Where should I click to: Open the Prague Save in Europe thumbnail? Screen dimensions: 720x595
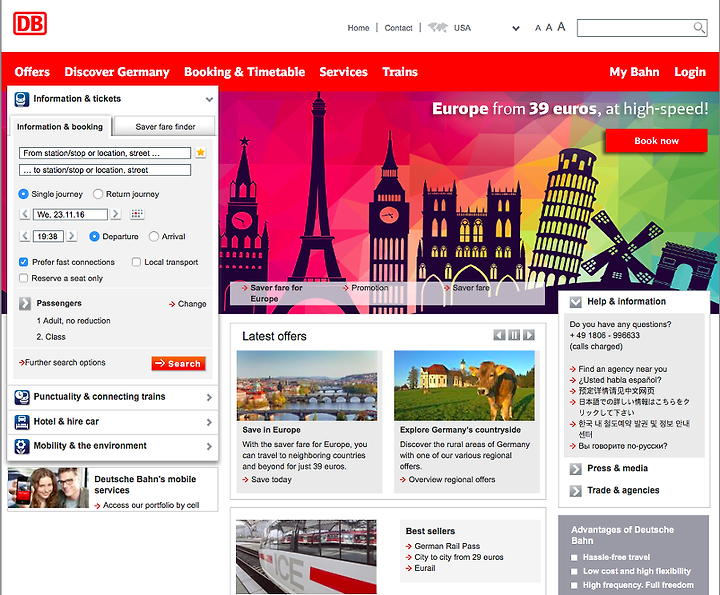(x=307, y=386)
